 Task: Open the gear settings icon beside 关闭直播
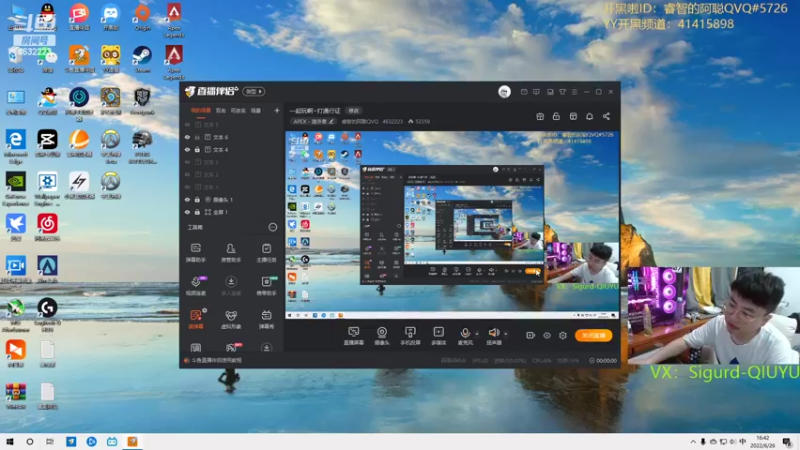point(563,335)
